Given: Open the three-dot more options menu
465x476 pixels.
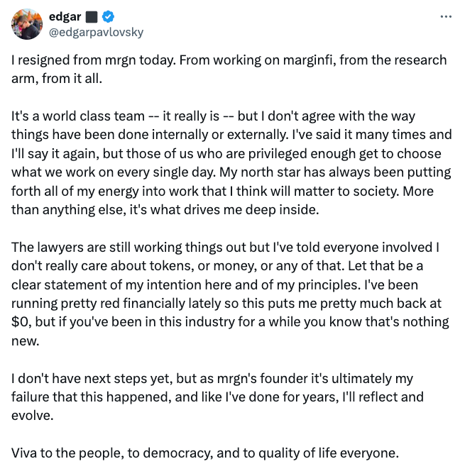Looking at the screenshot, I should coord(446,17).
